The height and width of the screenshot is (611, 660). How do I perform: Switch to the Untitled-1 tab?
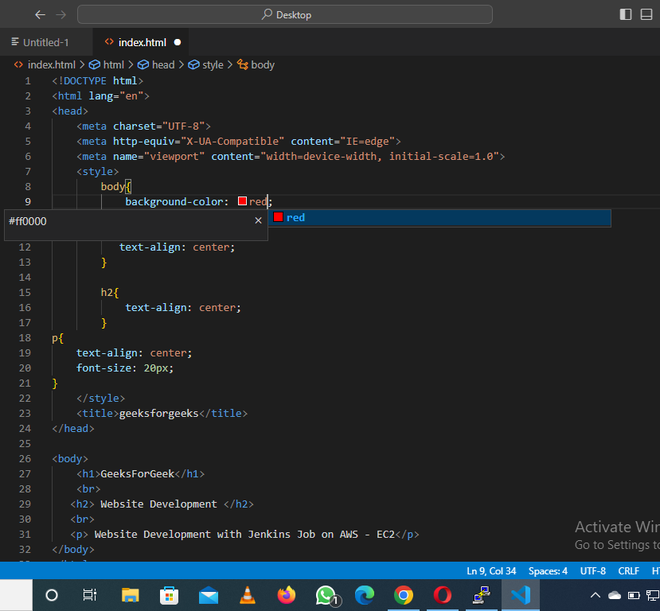(45, 42)
